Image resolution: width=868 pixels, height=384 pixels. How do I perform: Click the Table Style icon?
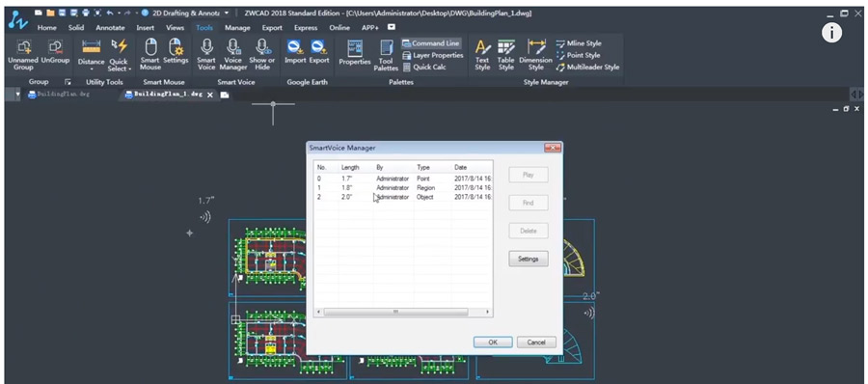tap(506, 54)
